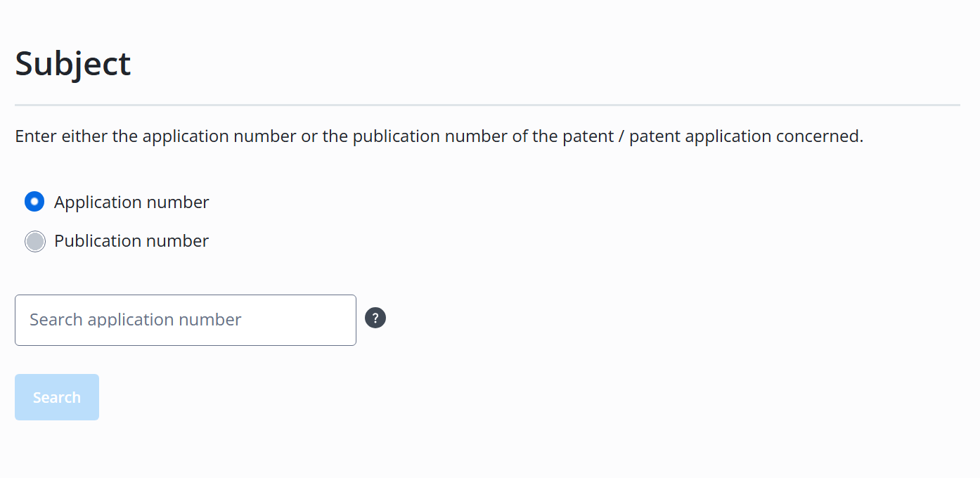Submit the search with the Search button
The image size is (980, 478).
pos(57,397)
